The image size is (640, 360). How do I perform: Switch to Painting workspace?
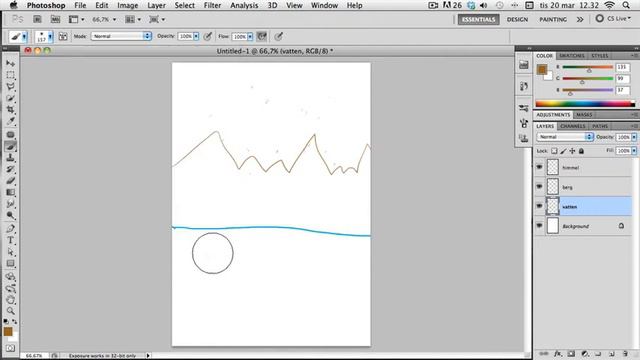coord(553,19)
